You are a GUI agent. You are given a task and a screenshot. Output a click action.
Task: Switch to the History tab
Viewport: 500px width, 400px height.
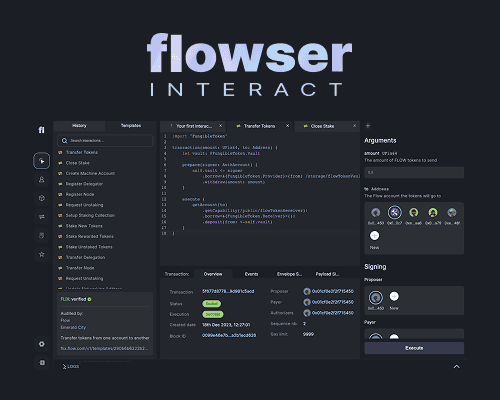(x=79, y=126)
